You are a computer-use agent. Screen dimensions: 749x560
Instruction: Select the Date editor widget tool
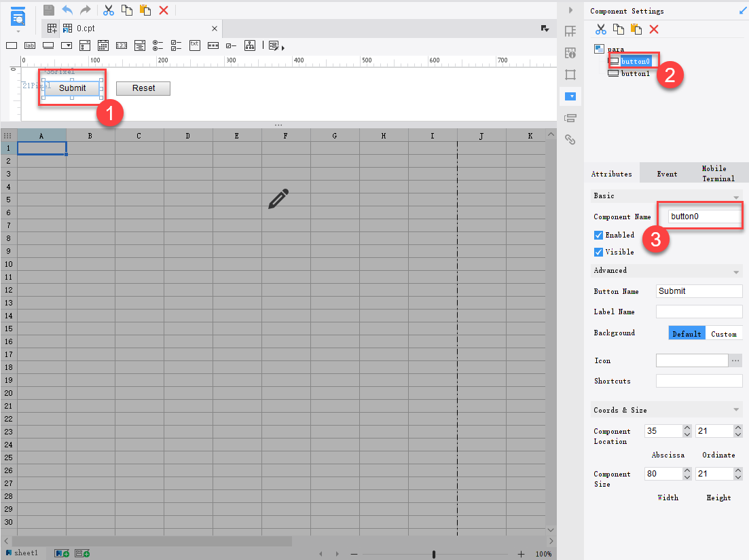coord(103,45)
